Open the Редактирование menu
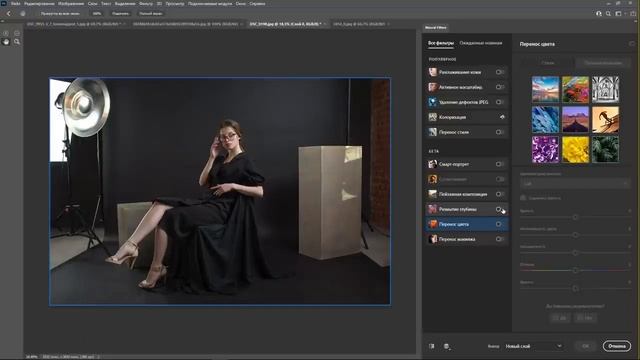This screenshot has height=360, width=640. 39,3
